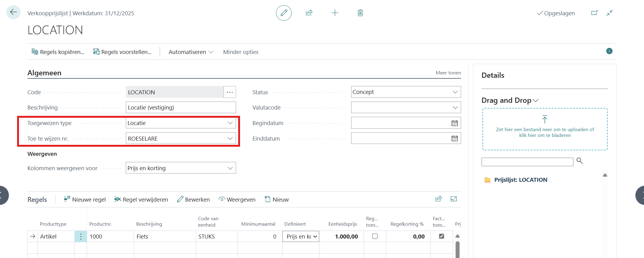The image size is (644, 258).
Task: Click the info icon in the action bar
Action: click(609, 51)
